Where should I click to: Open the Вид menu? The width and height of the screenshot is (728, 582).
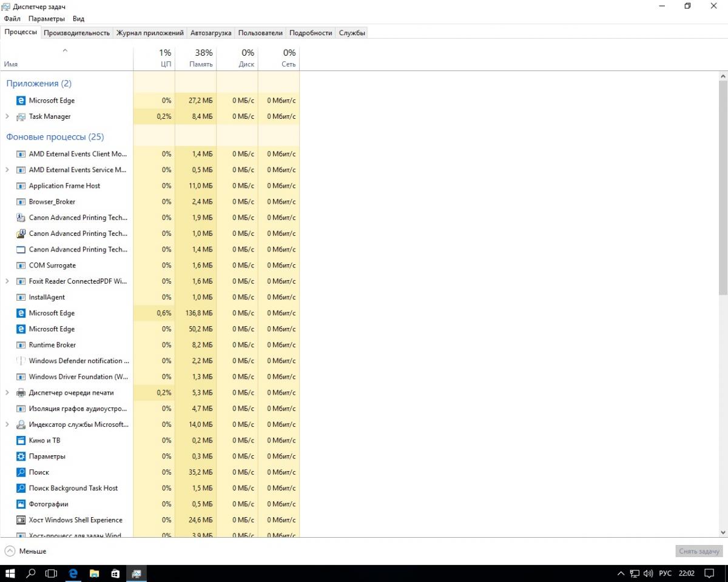[78, 19]
